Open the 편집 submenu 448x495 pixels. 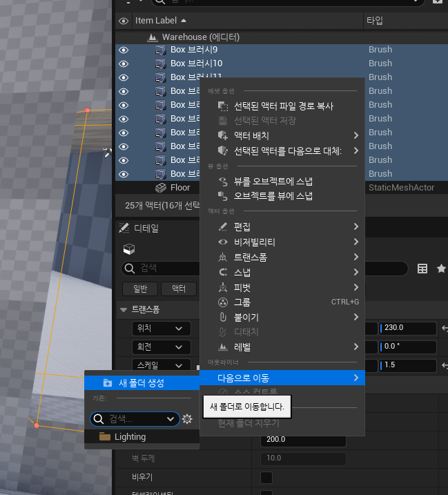(x=282, y=226)
